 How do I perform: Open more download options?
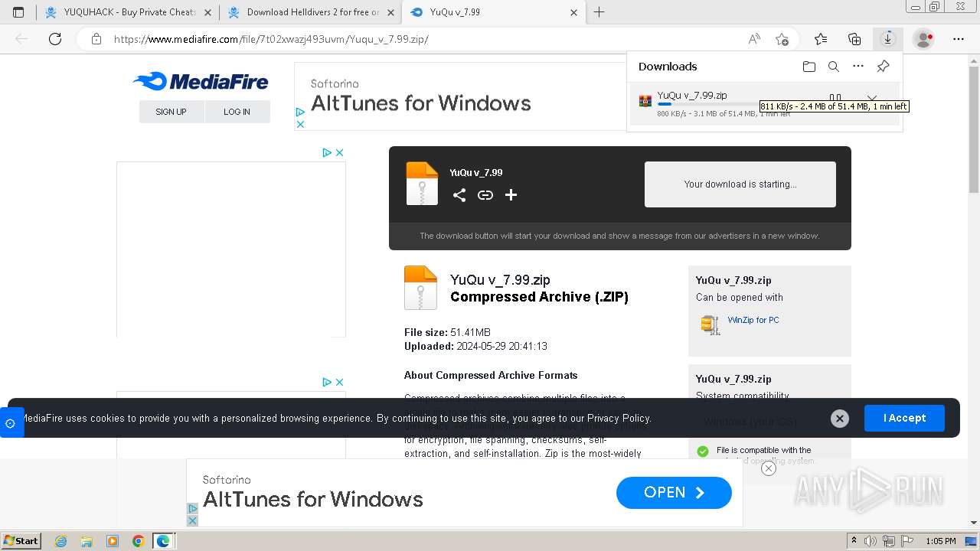tap(858, 67)
